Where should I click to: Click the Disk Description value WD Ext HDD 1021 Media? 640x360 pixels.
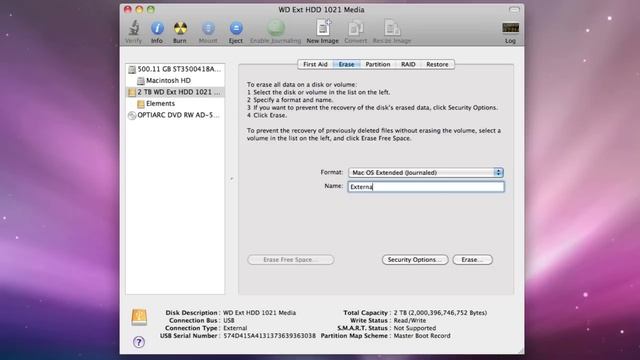point(260,313)
